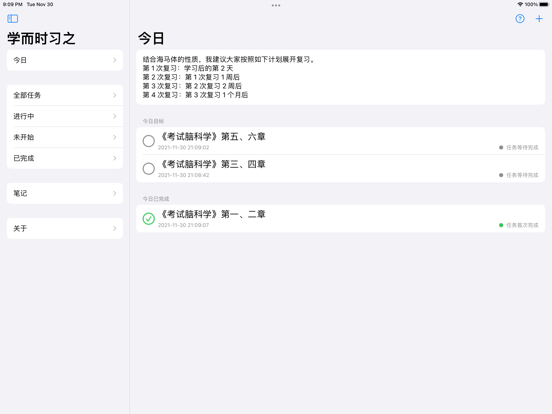Click the green 任务首次完成 status label
This screenshot has height=414, width=552.
pyautogui.click(x=519, y=225)
